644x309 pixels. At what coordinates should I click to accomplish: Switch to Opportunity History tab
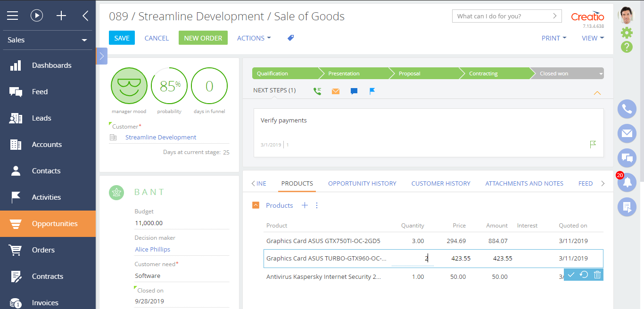362,183
